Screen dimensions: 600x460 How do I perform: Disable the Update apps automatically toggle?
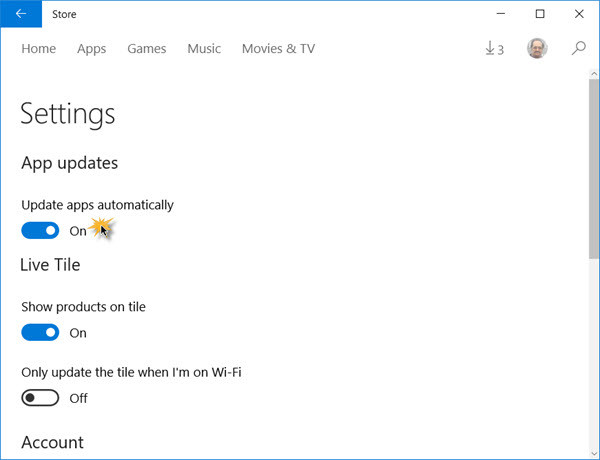[40, 230]
